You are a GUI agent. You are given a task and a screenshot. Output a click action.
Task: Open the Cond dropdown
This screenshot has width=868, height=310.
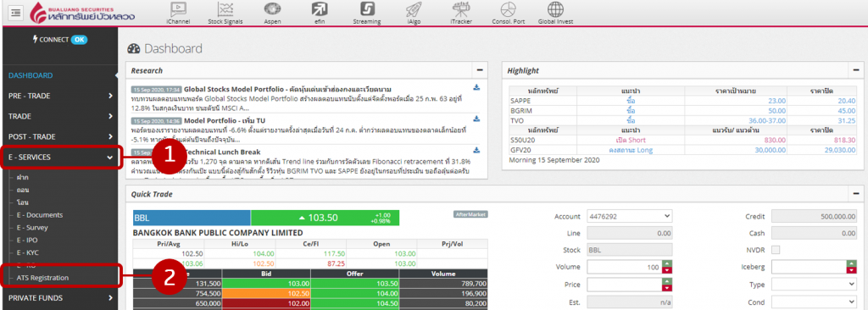point(814,302)
